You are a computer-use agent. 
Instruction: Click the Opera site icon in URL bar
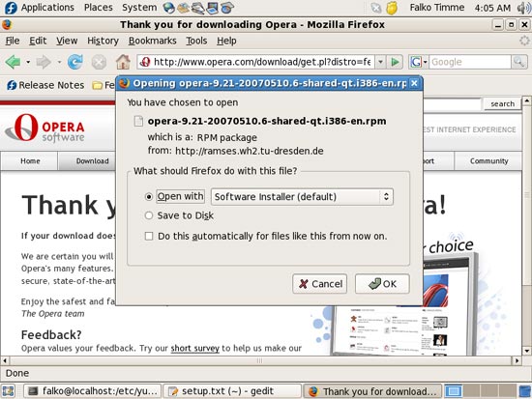145,62
